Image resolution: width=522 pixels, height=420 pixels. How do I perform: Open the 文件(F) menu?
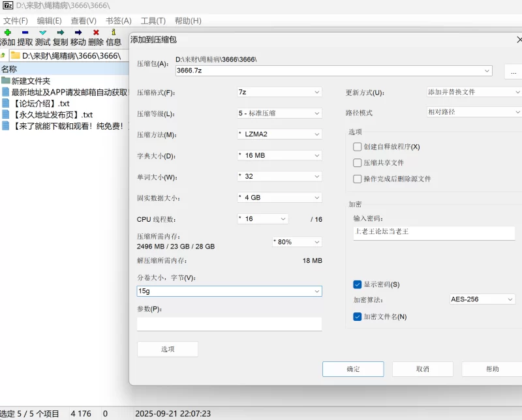(16, 20)
